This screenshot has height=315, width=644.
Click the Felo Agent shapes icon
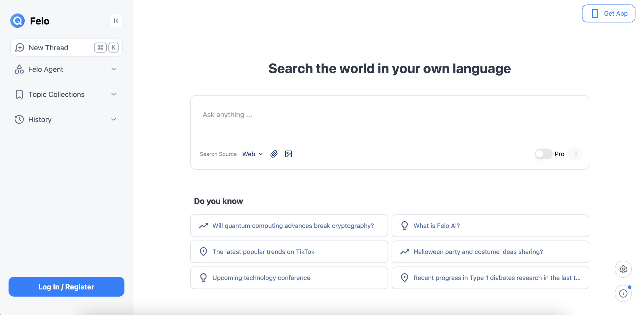(19, 69)
